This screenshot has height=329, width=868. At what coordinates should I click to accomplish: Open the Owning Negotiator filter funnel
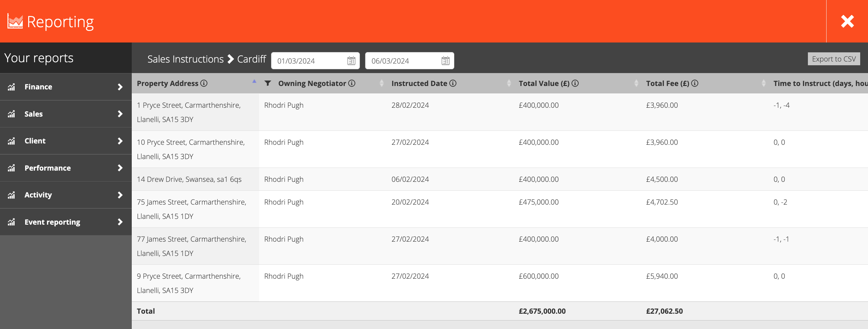tap(268, 83)
